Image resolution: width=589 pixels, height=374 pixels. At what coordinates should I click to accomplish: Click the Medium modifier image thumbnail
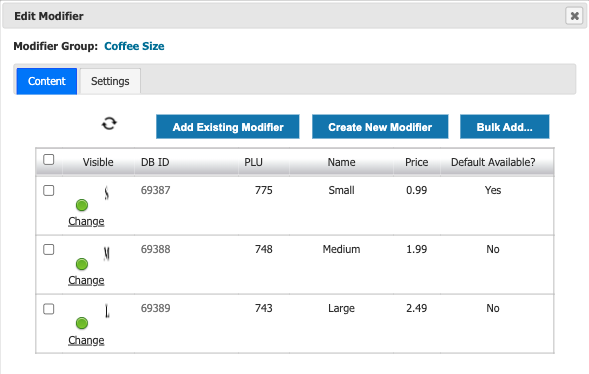pos(107,254)
